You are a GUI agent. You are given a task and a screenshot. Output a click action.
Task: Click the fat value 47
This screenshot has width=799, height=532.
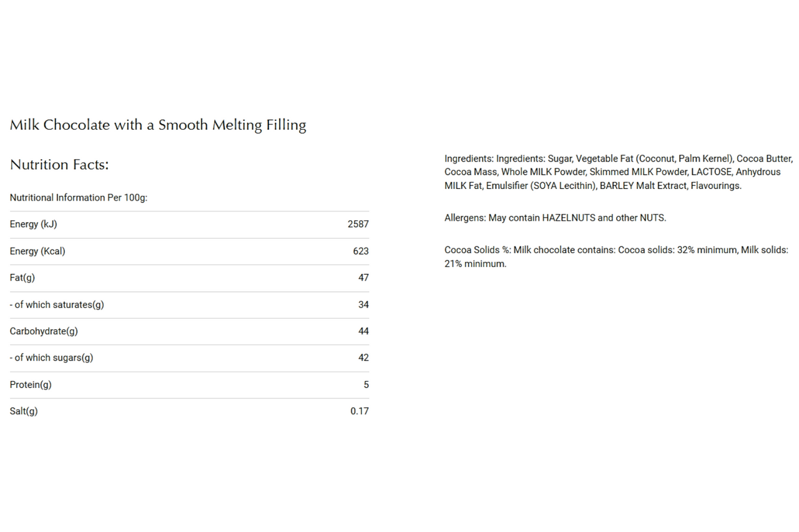(363, 278)
